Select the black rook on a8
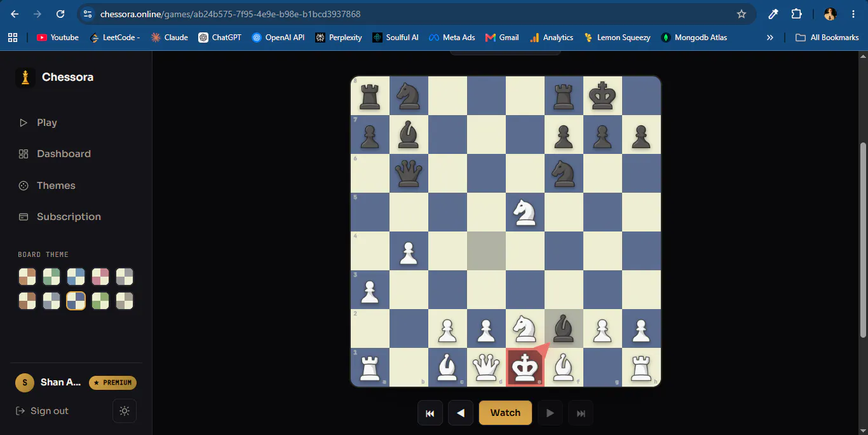The width and height of the screenshot is (868, 435). [370, 96]
